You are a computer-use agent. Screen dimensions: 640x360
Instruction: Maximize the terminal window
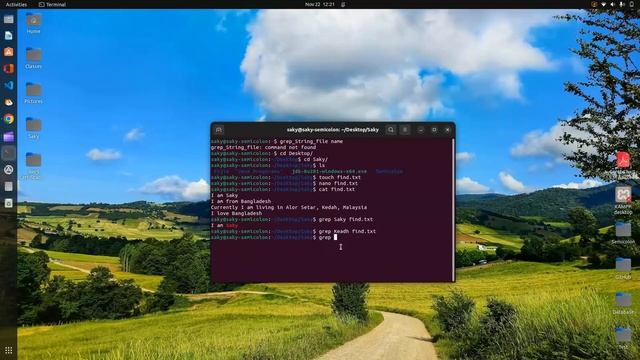coord(434,130)
